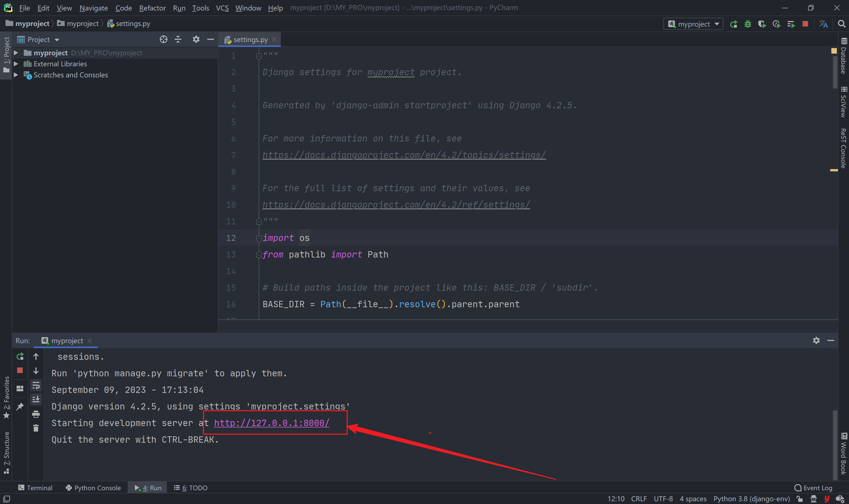The height and width of the screenshot is (504, 849).
Task: Toggle scroll to end in Run console
Action: click(36, 399)
